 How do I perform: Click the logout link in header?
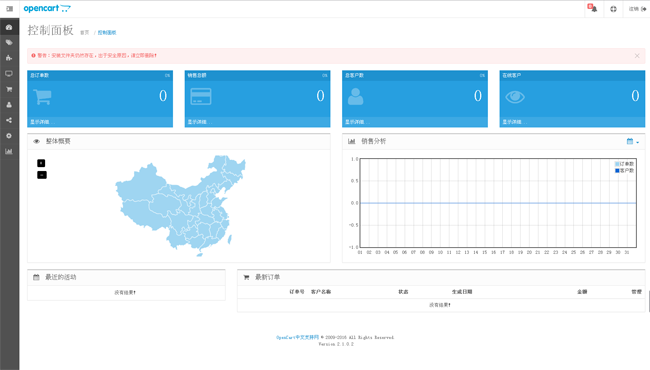(637, 9)
